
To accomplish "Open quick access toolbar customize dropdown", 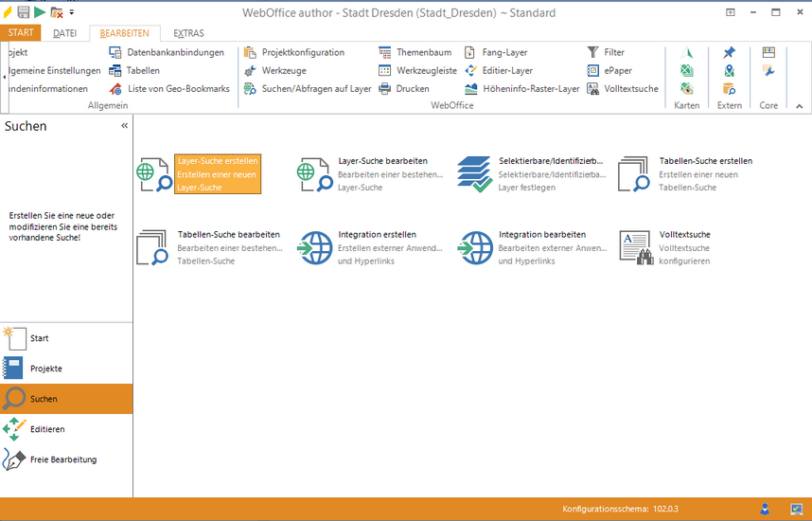I will tap(72, 13).
